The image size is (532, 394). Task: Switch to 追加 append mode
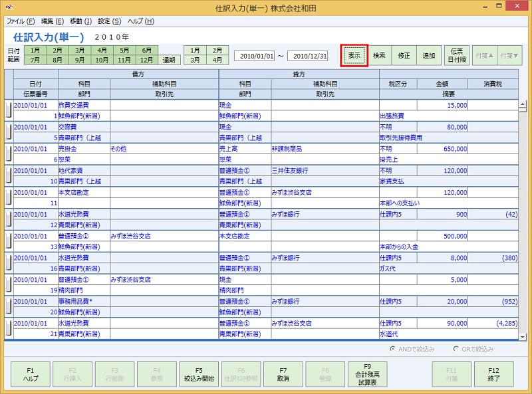point(428,56)
